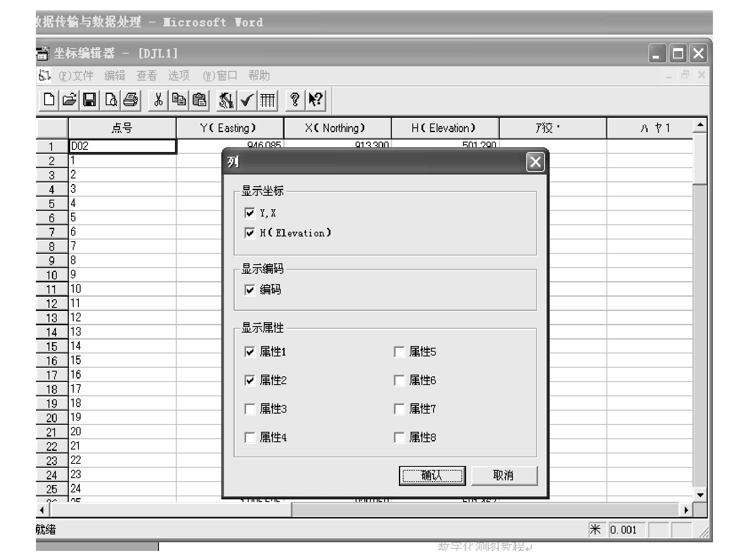
Task: Click the cell containing point 24
Action: (x=123, y=489)
